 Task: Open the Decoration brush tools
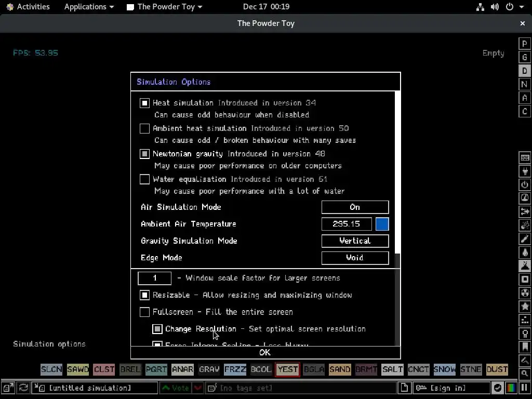click(x=525, y=361)
